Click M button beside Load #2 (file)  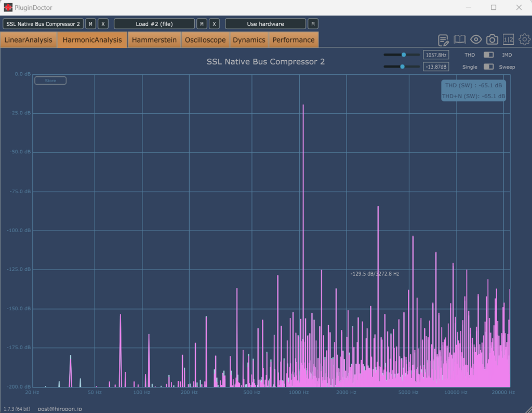click(202, 24)
